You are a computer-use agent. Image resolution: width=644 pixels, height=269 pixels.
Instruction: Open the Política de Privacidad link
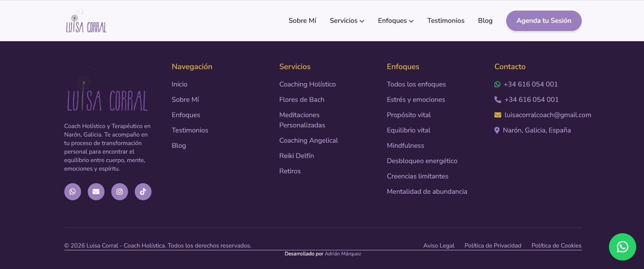(493, 246)
